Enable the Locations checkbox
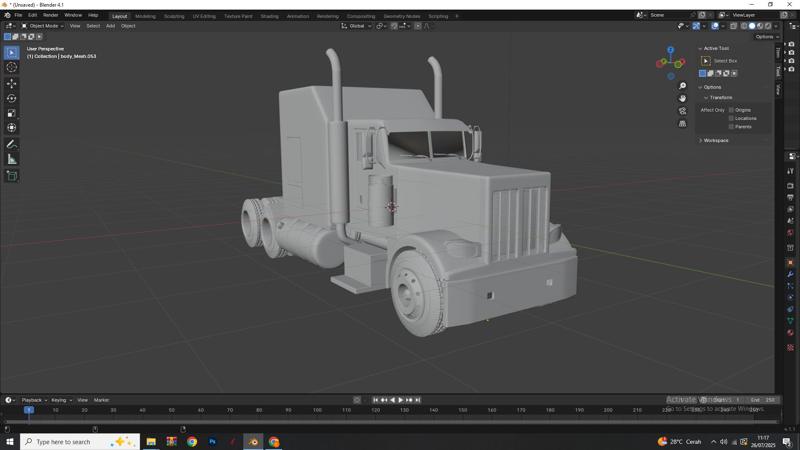Viewport: 800px width, 450px height. coord(731,118)
